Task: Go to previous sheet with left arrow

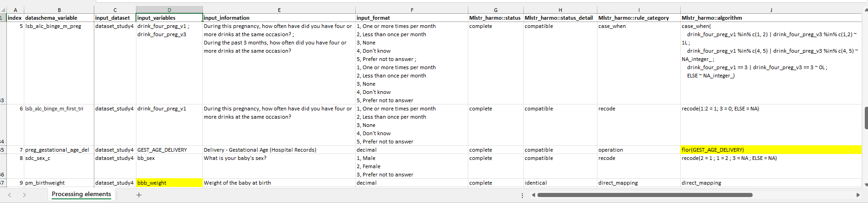Action: tap(10, 195)
